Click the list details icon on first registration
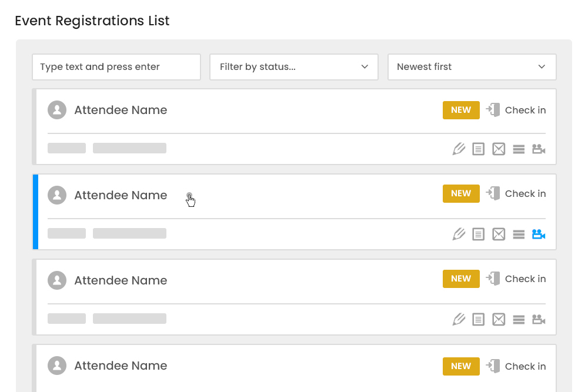Viewport: 588px width, 392px height. (518, 149)
